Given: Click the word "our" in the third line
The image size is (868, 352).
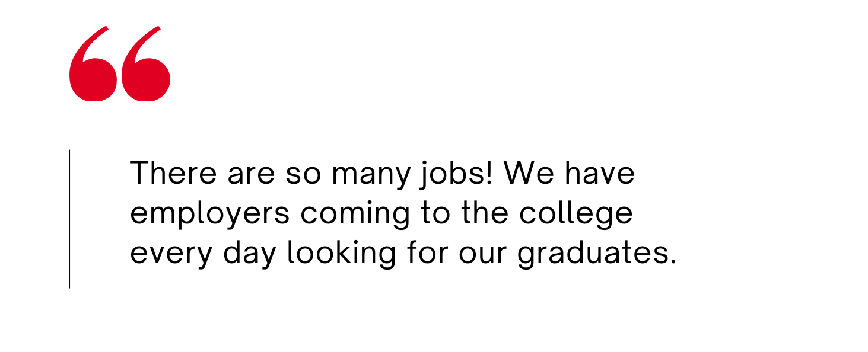Looking at the screenshot, I should (x=483, y=254).
